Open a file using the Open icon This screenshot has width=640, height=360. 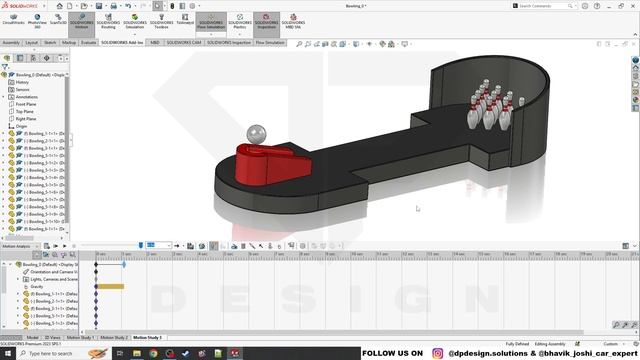point(84,6)
